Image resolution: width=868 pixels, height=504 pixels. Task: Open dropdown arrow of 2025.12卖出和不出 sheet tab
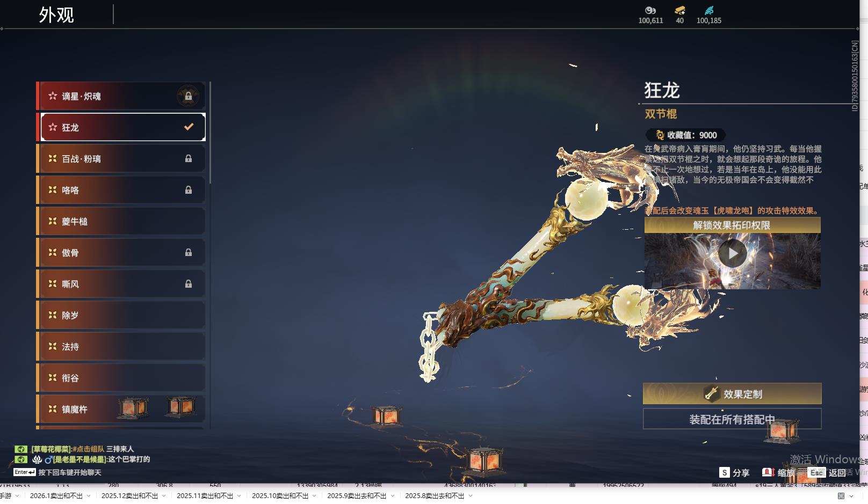point(163,496)
